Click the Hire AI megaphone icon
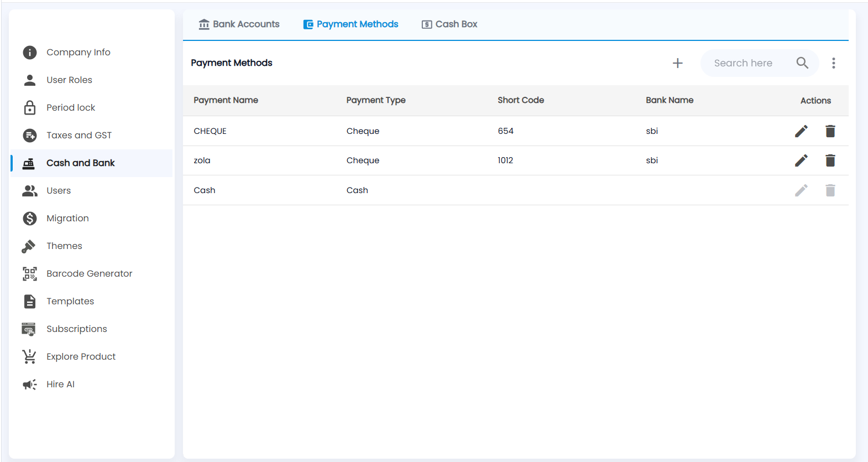 30,385
